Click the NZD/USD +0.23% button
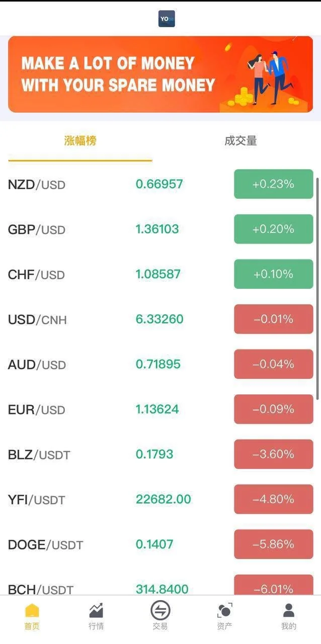Image resolution: width=321 pixels, height=644 pixels. pyautogui.click(x=273, y=184)
